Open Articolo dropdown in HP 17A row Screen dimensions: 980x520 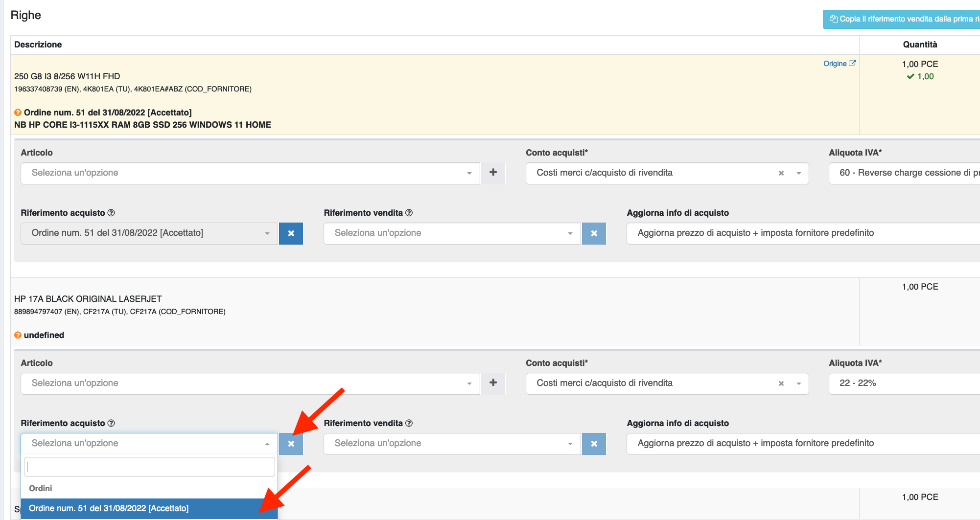(250, 384)
